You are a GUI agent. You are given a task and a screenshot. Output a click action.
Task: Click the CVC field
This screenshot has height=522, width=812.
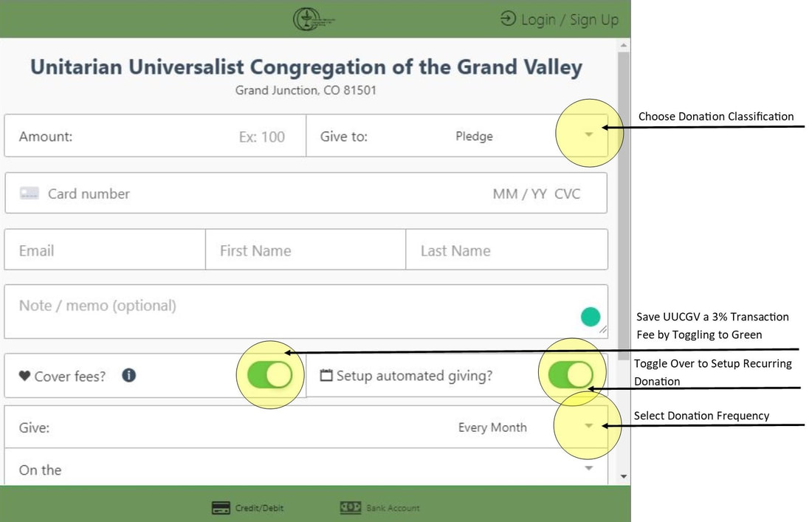tap(567, 193)
